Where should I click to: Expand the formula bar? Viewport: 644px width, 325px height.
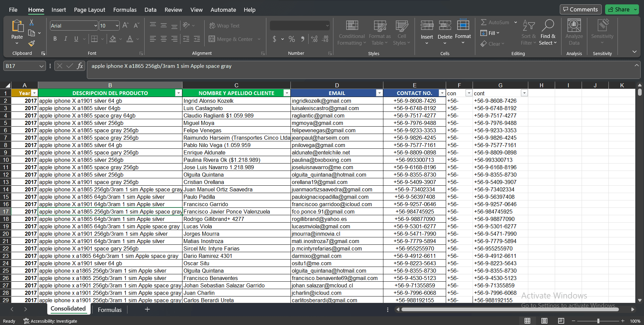tap(636, 65)
